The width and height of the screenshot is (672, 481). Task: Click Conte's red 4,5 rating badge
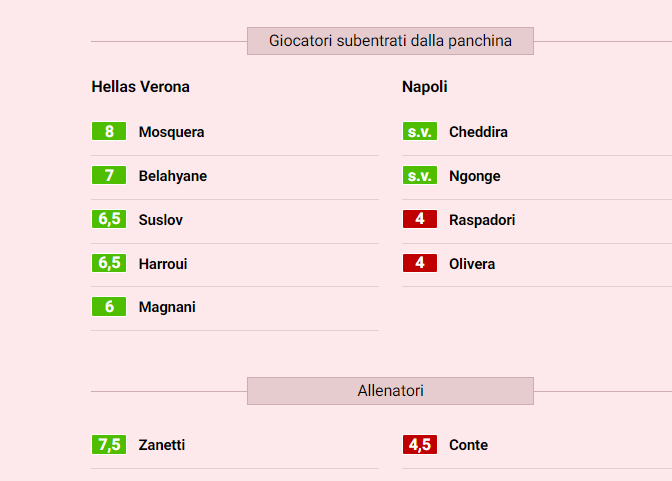coord(419,445)
